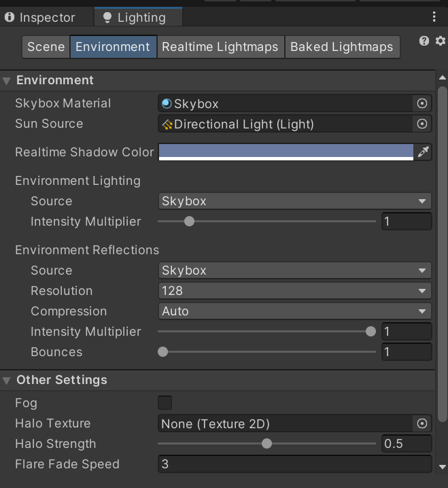The height and width of the screenshot is (488, 448).
Task: Click the Resolution label
Action: click(x=62, y=291)
